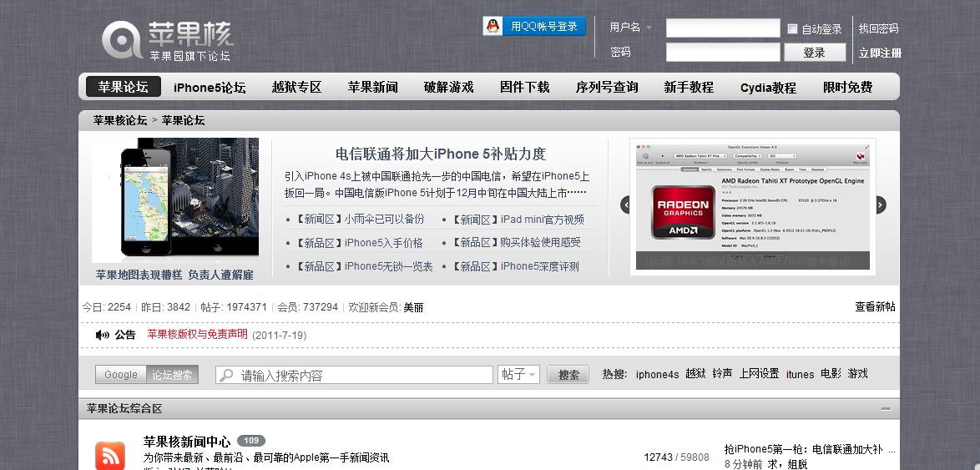Viewport: 980px width, 470px height.
Task: Click hot search term 越狱
Action: 695,374
